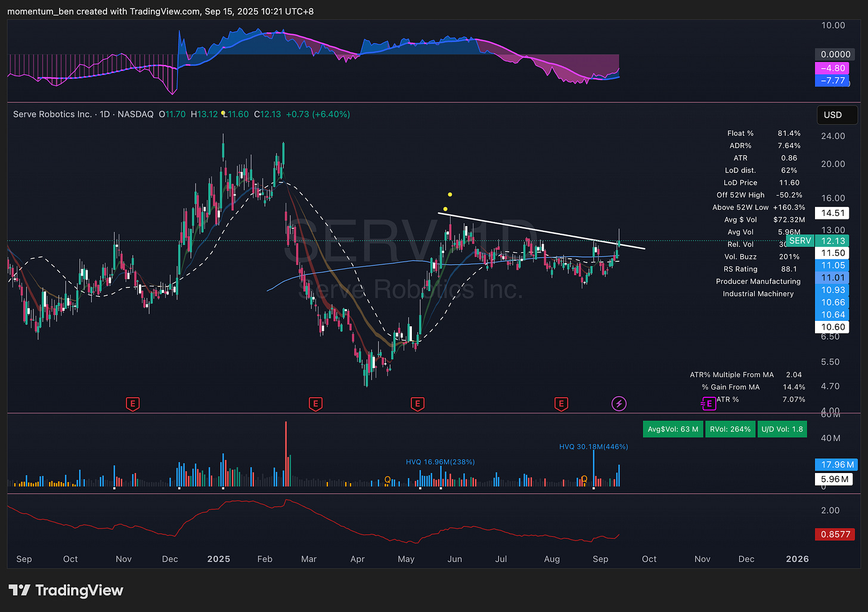Click the lower yellow dot at the trendline start
This screenshot has height=612, width=868.
pyautogui.click(x=445, y=209)
